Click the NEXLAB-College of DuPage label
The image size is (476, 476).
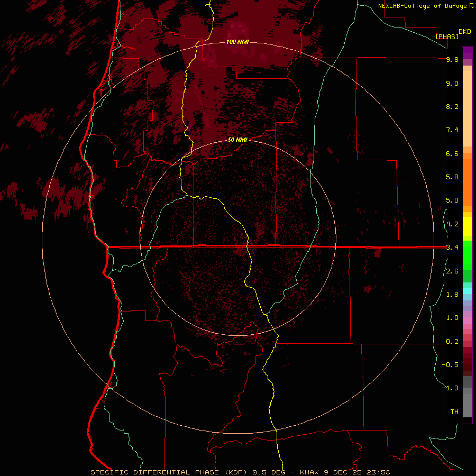pyautogui.click(x=423, y=6)
